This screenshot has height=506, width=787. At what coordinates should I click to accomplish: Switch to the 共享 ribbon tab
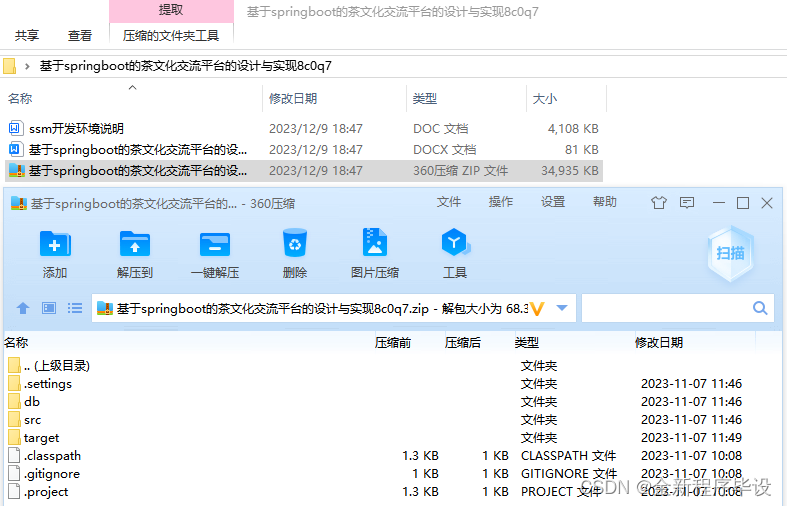pos(27,36)
